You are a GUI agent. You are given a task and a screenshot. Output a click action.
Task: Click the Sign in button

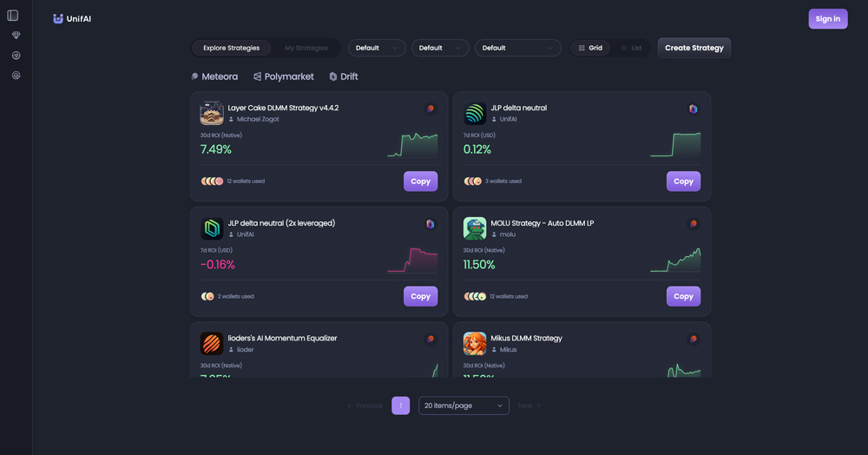827,19
